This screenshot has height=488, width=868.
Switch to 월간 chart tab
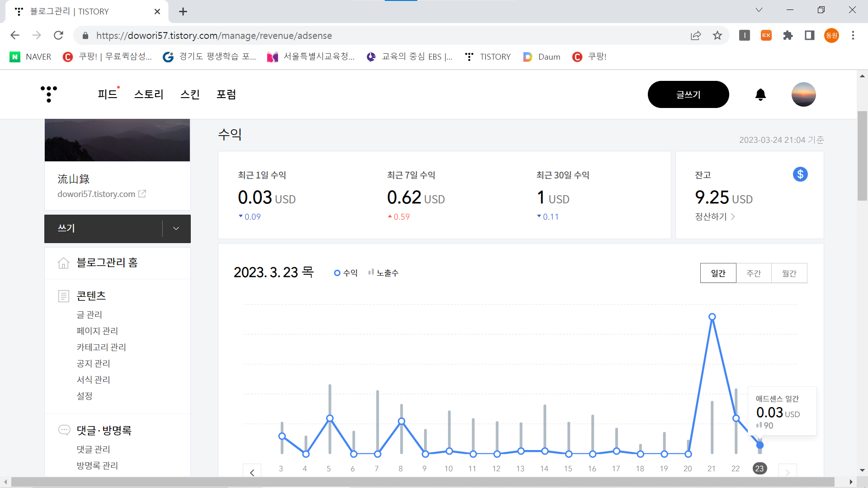[x=789, y=273]
